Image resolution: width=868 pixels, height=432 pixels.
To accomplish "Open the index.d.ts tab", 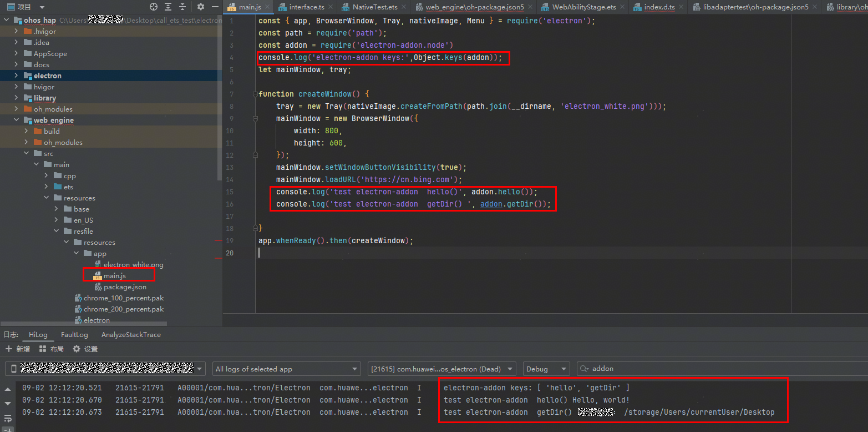I will (x=659, y=7).
